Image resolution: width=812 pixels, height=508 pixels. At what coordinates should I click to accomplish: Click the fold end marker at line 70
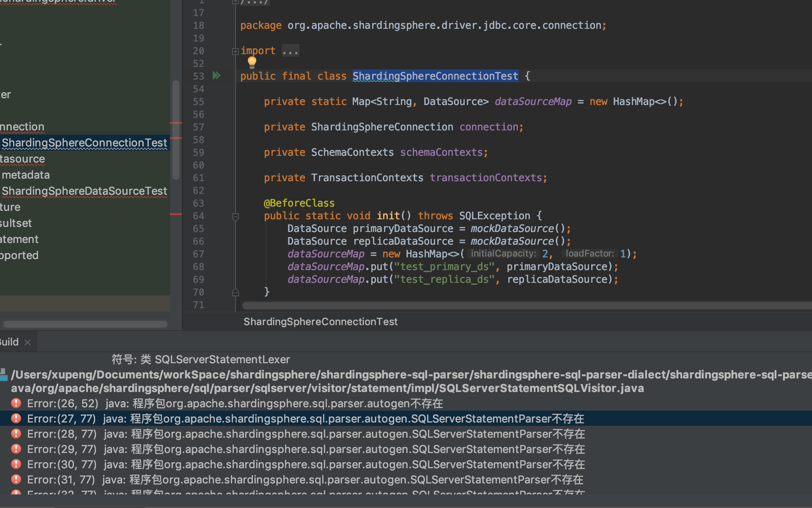(x=236, y=292)
